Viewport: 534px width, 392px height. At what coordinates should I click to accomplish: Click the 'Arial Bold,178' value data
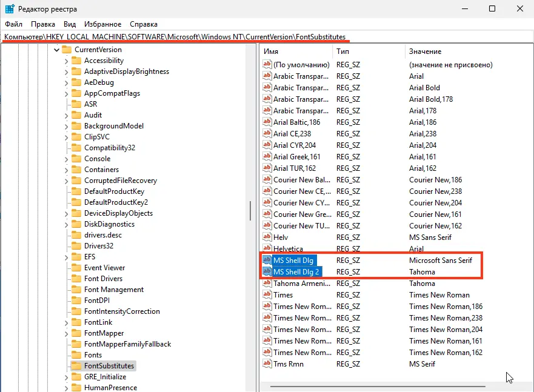(431, 99)
